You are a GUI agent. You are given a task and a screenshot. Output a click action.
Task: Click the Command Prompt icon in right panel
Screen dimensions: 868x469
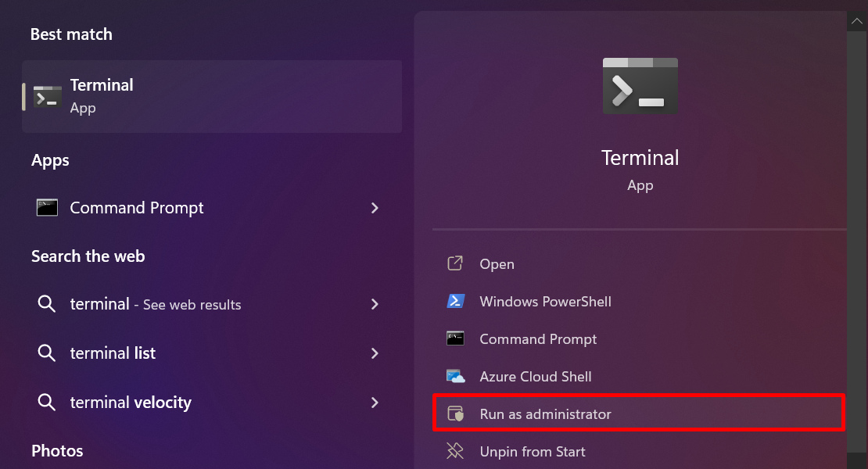tap(456, 338)
